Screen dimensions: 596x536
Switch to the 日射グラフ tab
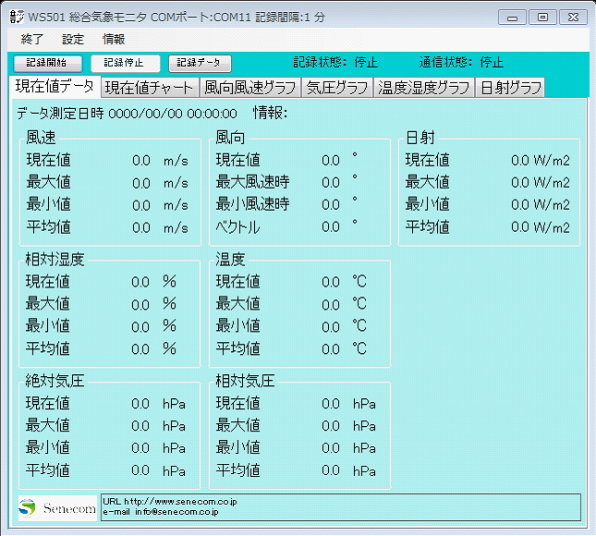510,88
